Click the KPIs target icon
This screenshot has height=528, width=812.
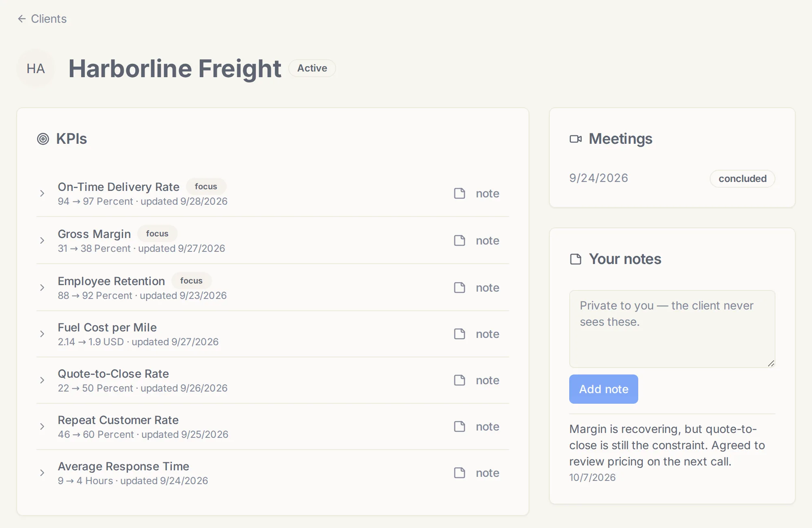point(43,139)
